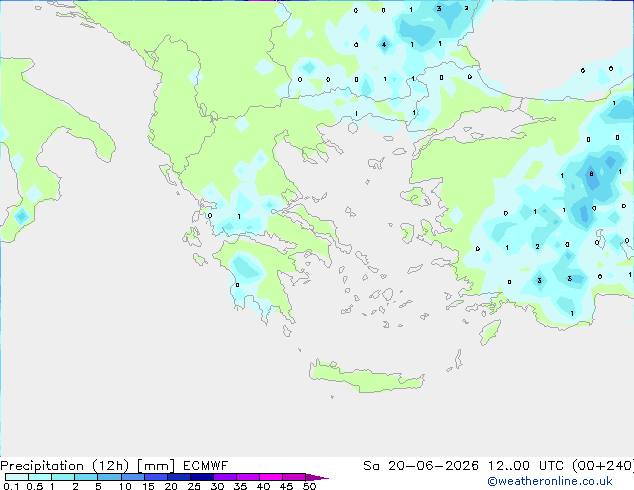Click the blue precipitation patch over Peloponnese

pyautogui.click(x=245, y=266)
